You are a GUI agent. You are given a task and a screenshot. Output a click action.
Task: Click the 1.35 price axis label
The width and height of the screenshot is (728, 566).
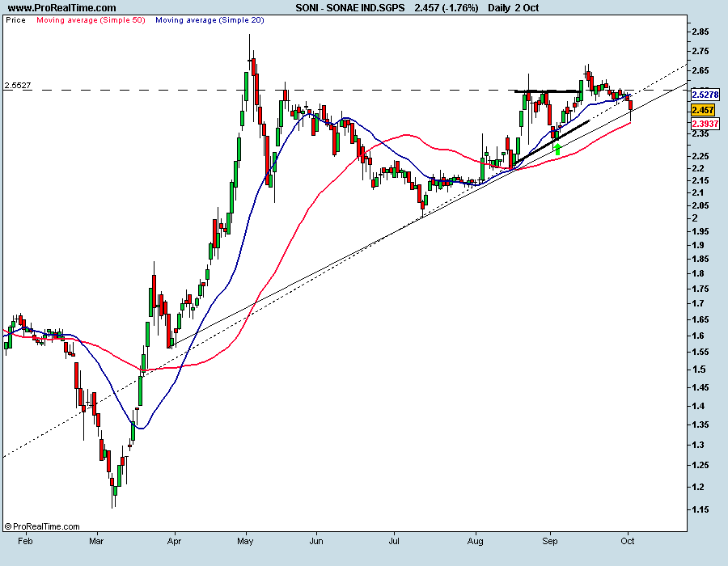pyautogui.click(x=700, y=424)
